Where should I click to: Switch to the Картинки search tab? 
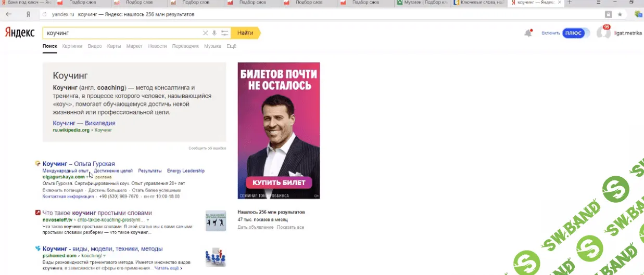click(x=72, y=46)
